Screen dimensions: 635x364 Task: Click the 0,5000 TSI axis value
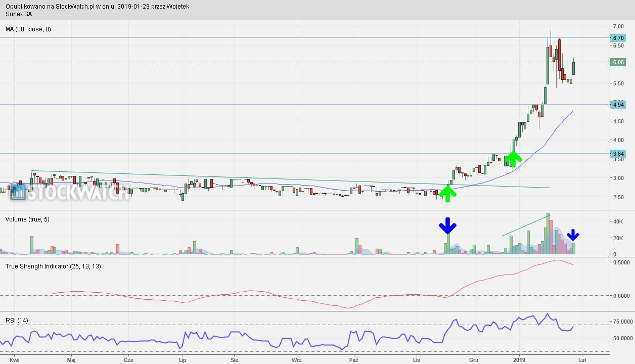621,263
